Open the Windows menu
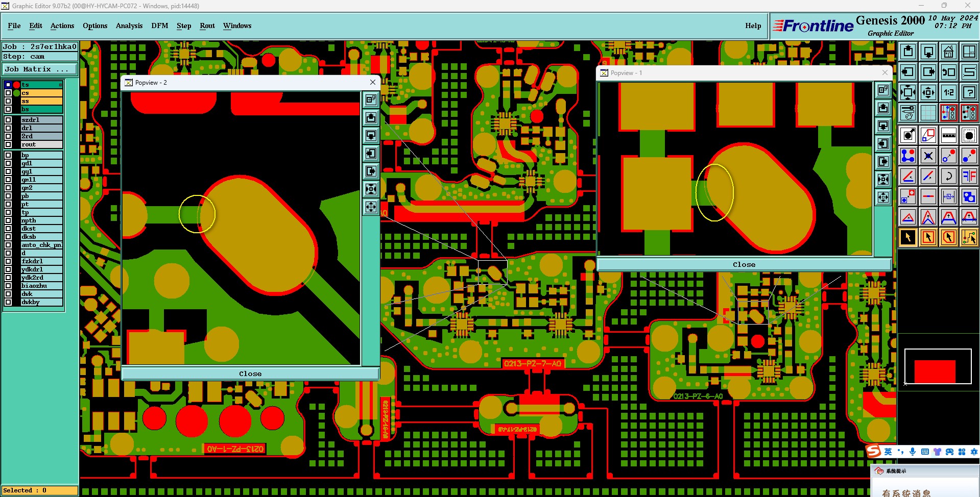The width and height of the screenshot is (980, 497). click(x=237, y=26)
